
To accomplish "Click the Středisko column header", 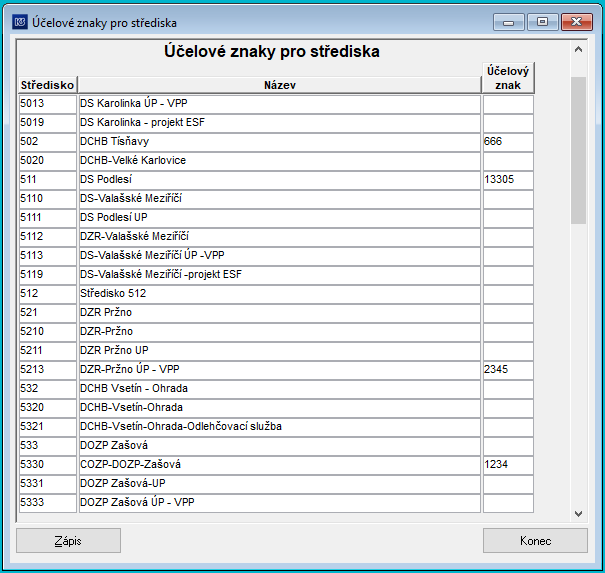I will coord(47,85).
